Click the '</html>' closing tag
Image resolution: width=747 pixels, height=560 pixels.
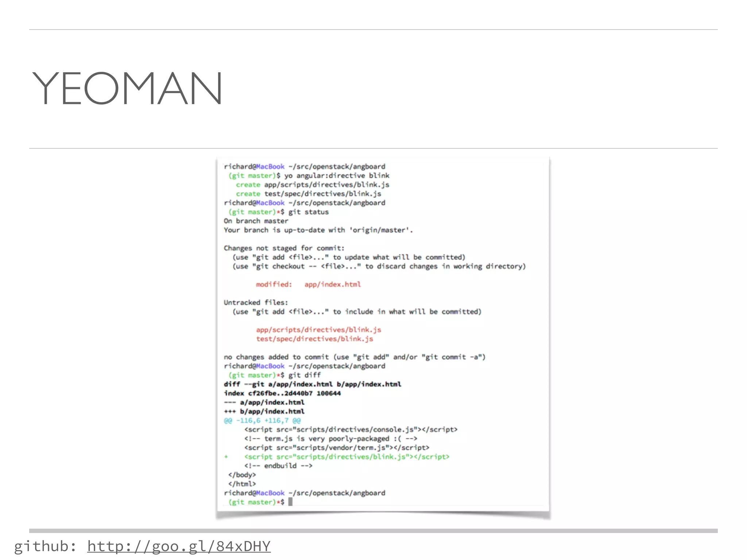242,484
